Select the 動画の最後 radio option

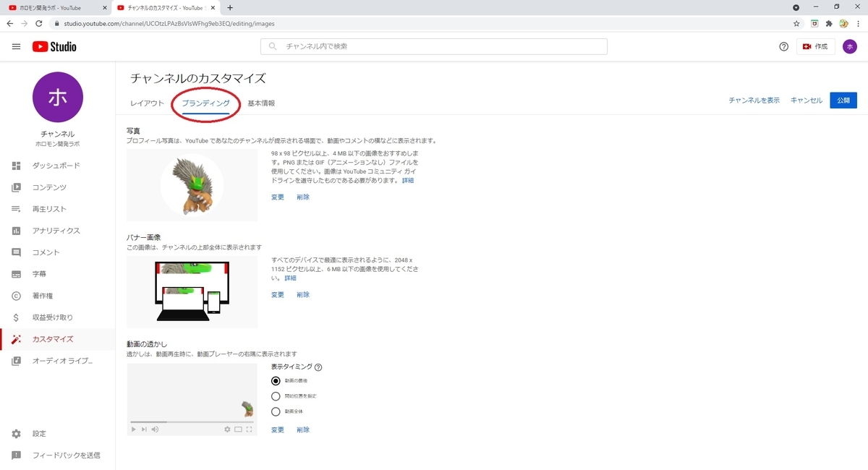[276, 380]
